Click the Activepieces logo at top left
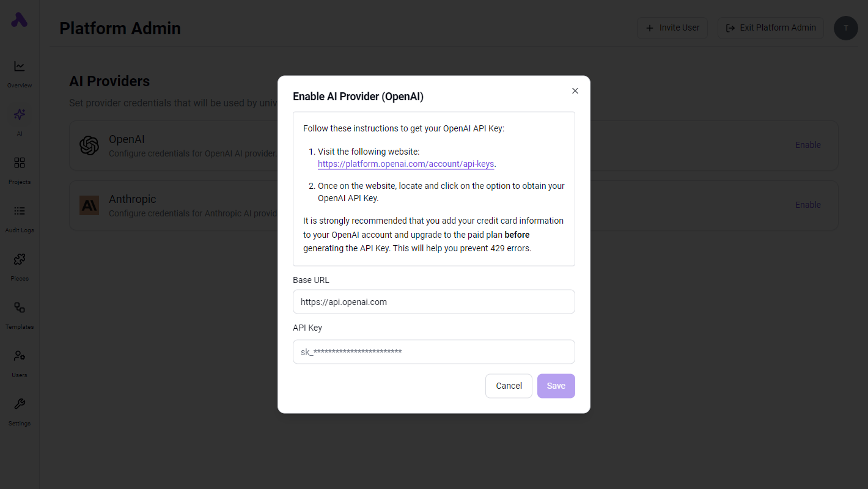This screenshot has width=868, height=489. click(19, 20)
